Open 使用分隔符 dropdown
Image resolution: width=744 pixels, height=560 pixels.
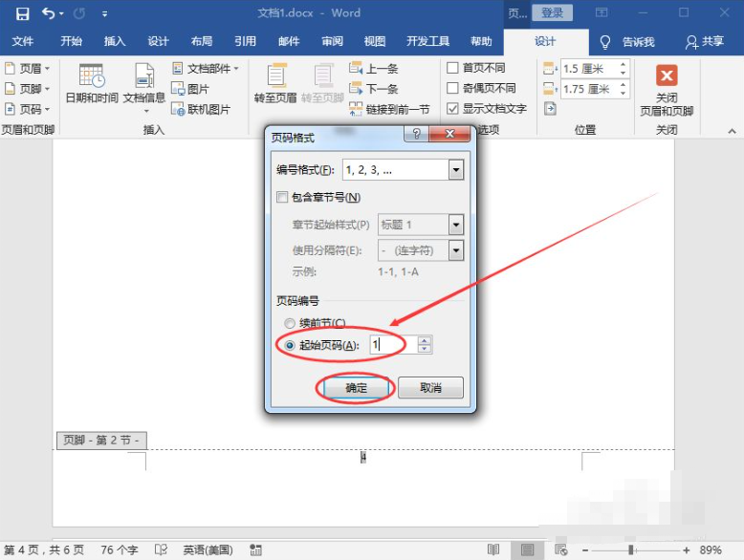[x=456, y=250]
